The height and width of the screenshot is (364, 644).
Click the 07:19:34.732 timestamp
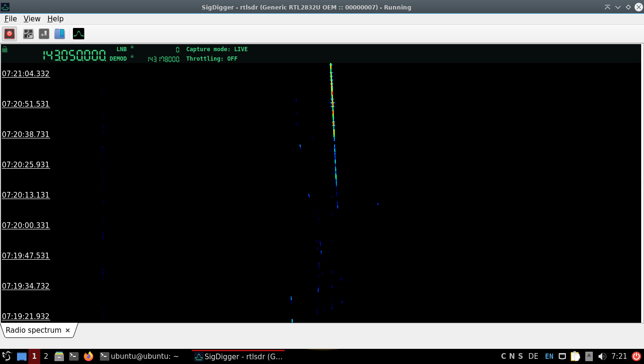[x=26, y=286]
